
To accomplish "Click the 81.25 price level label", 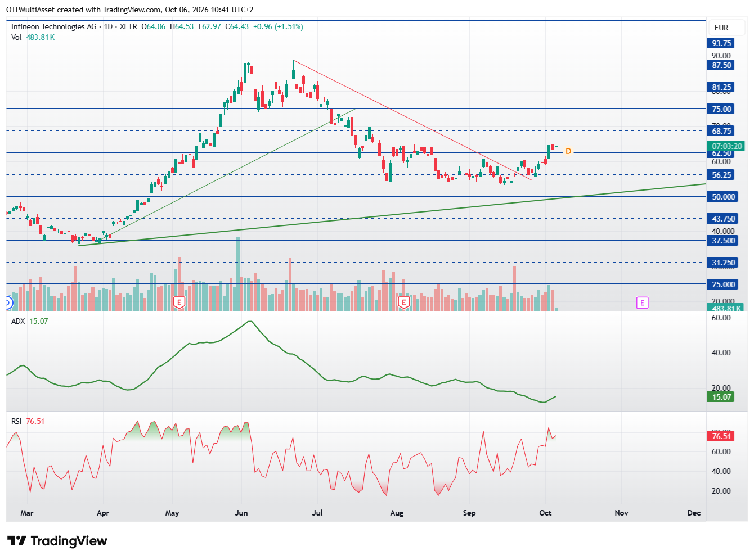I will pos(721,87).
